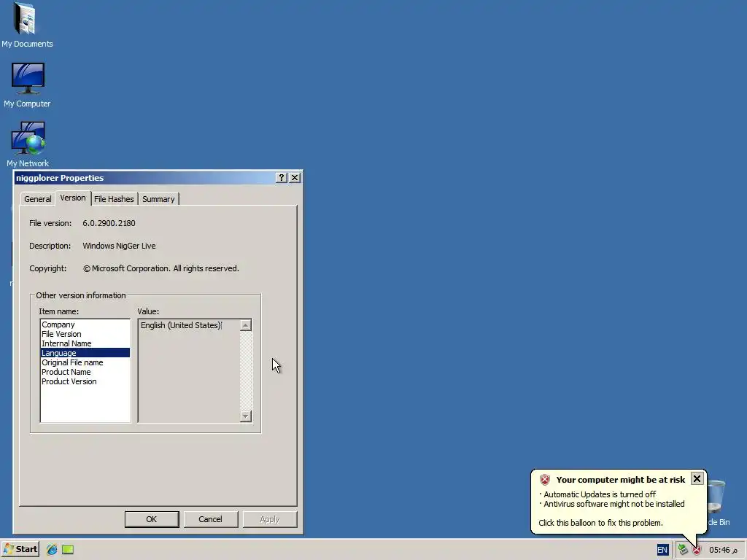Open the My Network desktop icon
This screenshot has width=747, height=560.
[28, 144]
